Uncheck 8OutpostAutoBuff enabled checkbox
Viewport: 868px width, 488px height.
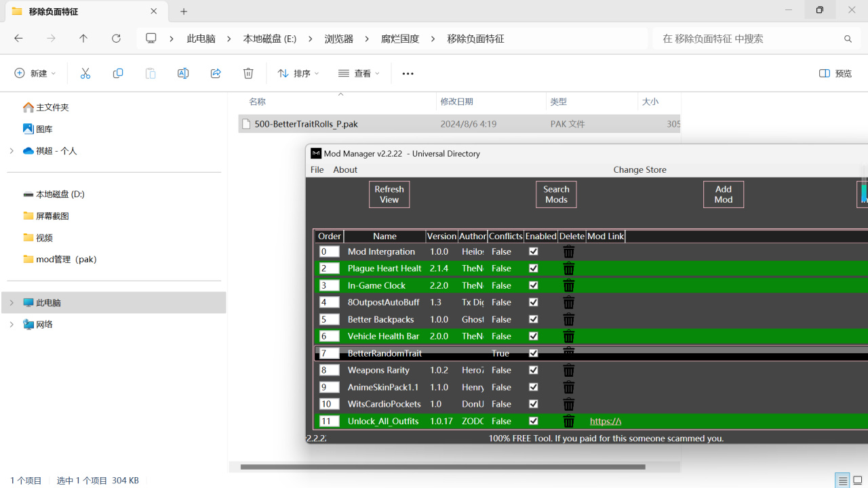click(x=533, y=302)
